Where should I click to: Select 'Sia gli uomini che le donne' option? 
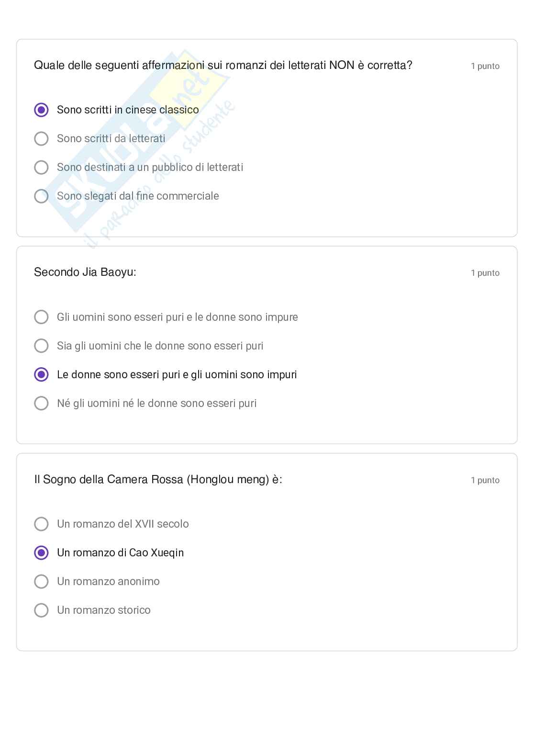(42, 346)
